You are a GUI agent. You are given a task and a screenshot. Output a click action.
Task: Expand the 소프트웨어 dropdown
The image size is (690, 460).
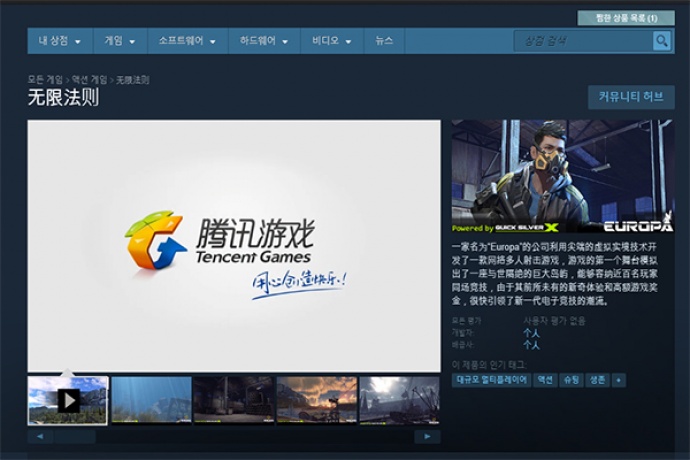click(x=186, y=41)
